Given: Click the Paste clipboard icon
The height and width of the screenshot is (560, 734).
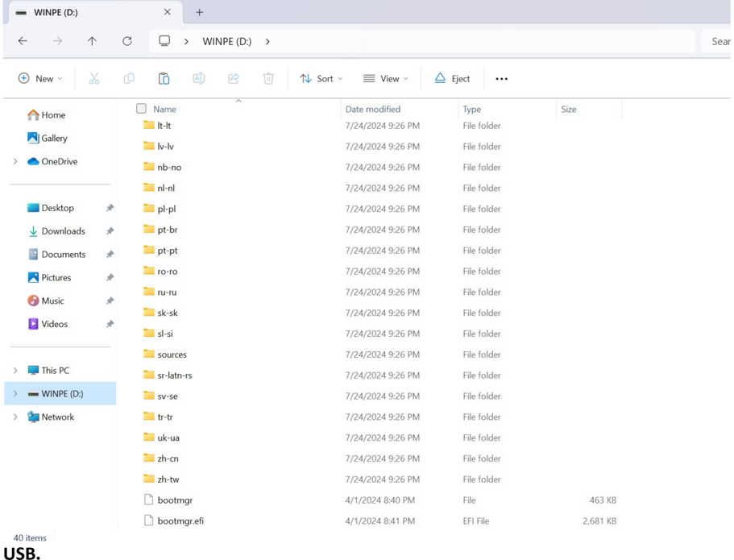Looking at the screenshot, I should [164, 79].
